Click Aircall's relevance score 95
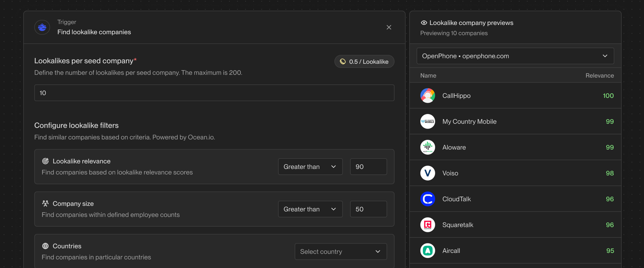 610,251
